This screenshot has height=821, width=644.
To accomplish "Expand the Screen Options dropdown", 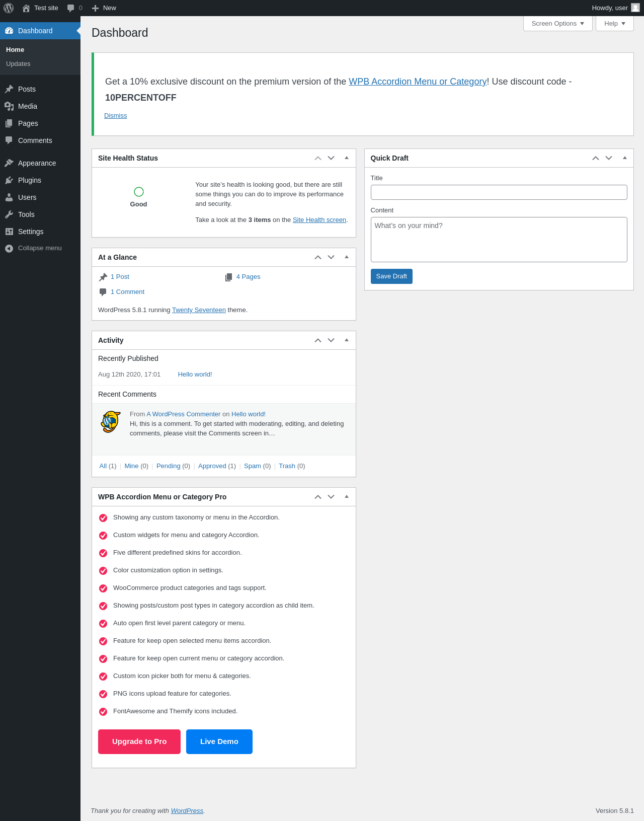I will pos(558,24).
